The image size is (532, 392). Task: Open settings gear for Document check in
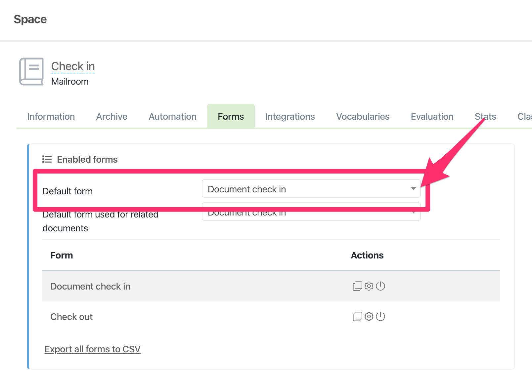[x=369, y=286]
